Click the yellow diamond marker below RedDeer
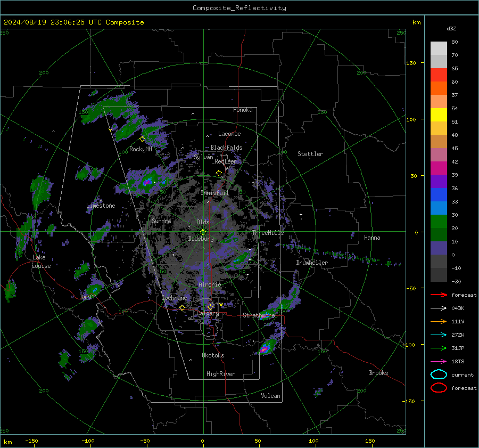Screen dimensions: 479x448 coord(219,173)
